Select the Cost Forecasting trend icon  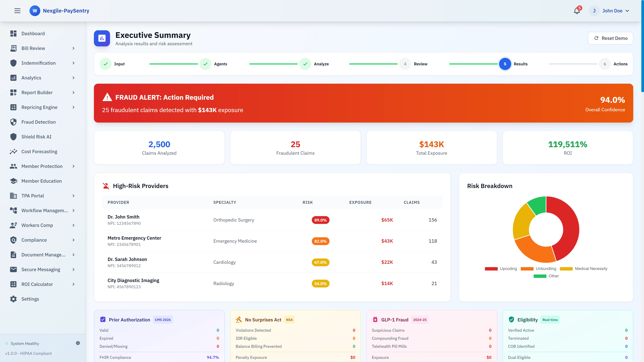[13, 151]
